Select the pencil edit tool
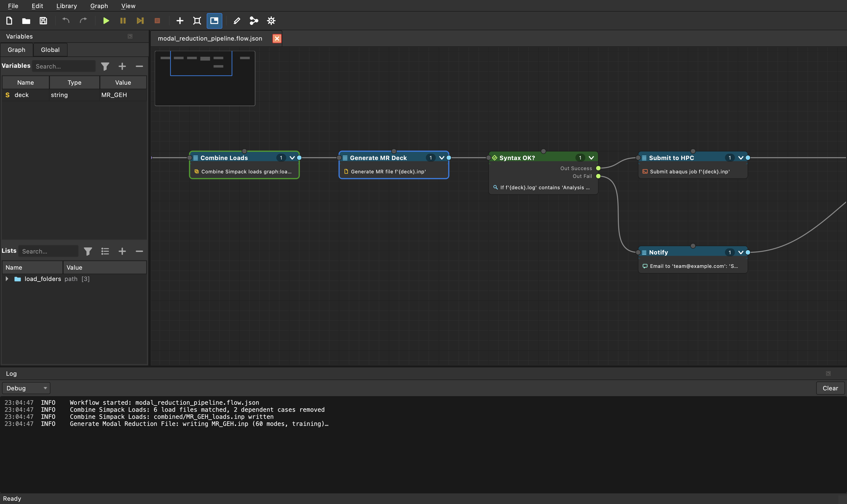 pyautogui.click(x=237, y=21)
